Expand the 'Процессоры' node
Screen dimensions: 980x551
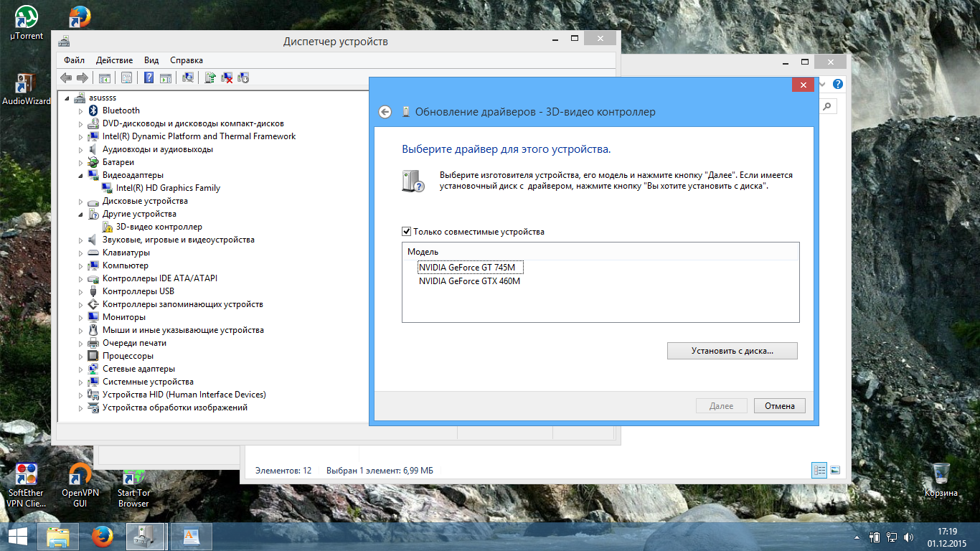[x=81, y=356]
